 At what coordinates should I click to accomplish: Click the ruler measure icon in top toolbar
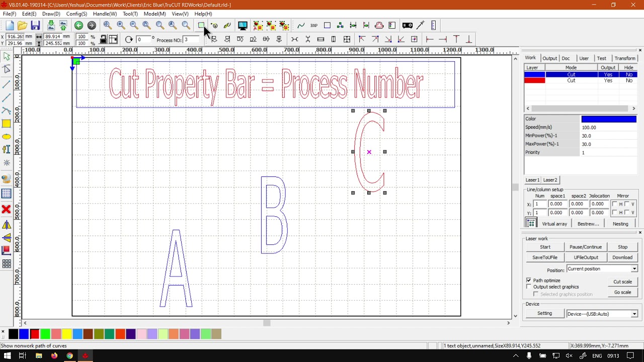tap(434, 26)
